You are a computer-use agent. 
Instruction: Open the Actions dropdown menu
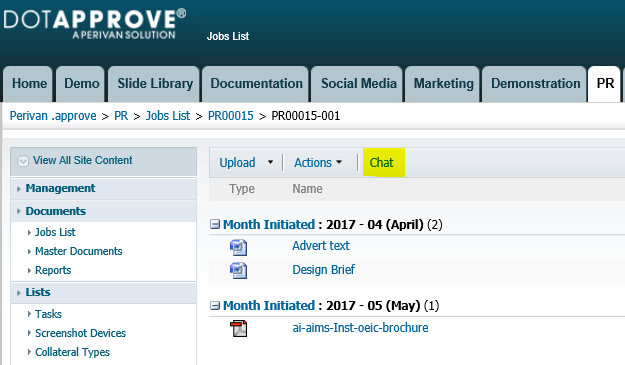(x=318, y=163)
